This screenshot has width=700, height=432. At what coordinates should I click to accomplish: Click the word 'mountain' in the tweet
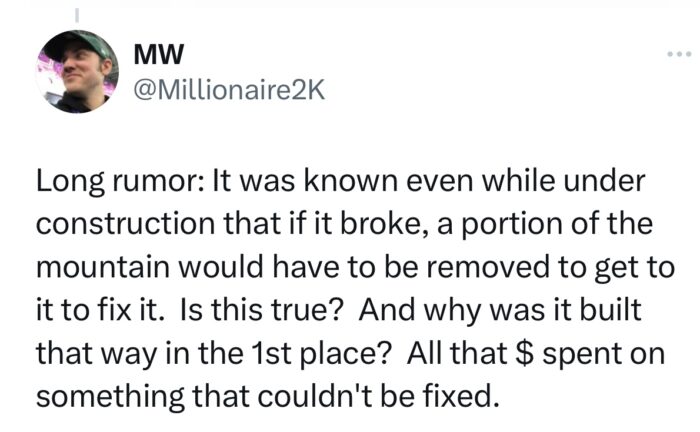103,266
